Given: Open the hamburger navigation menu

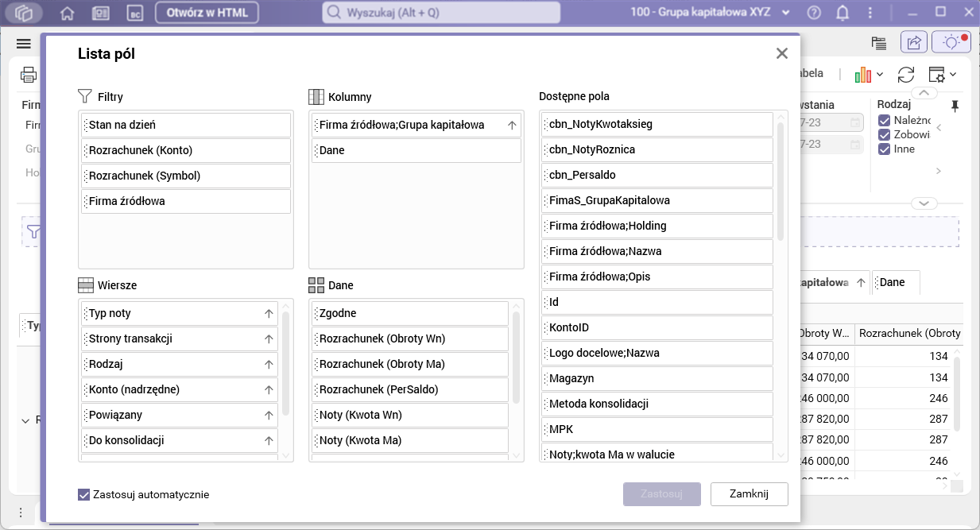Looking at the screenshot, I should point(23,43).
